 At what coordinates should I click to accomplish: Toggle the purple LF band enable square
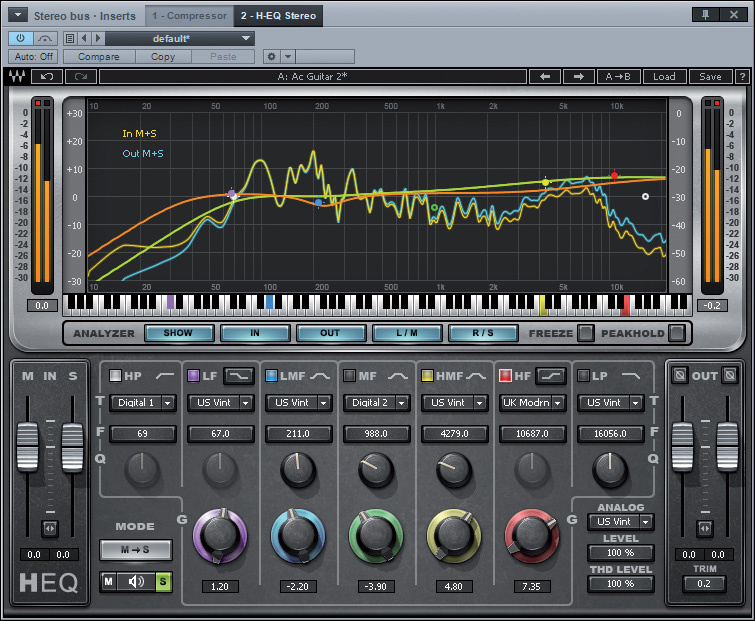[193, 375]
